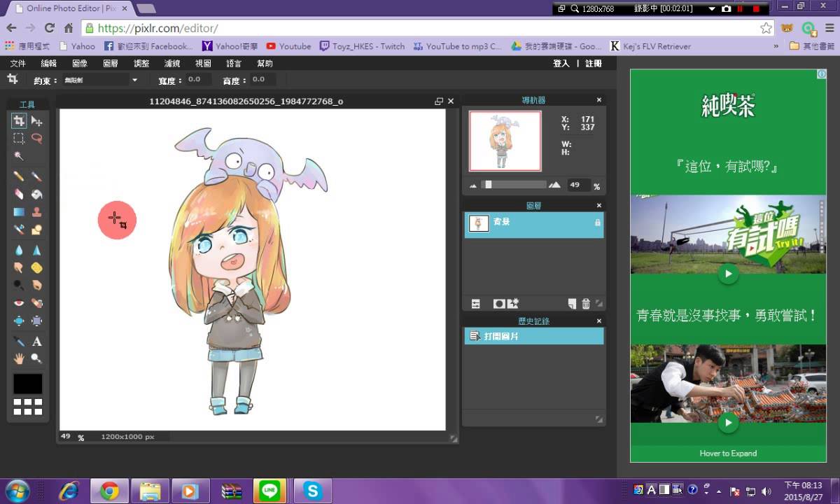The image size is (840, 504).
Task: Open the Youtube bookmark
Action: coord(288,46)
